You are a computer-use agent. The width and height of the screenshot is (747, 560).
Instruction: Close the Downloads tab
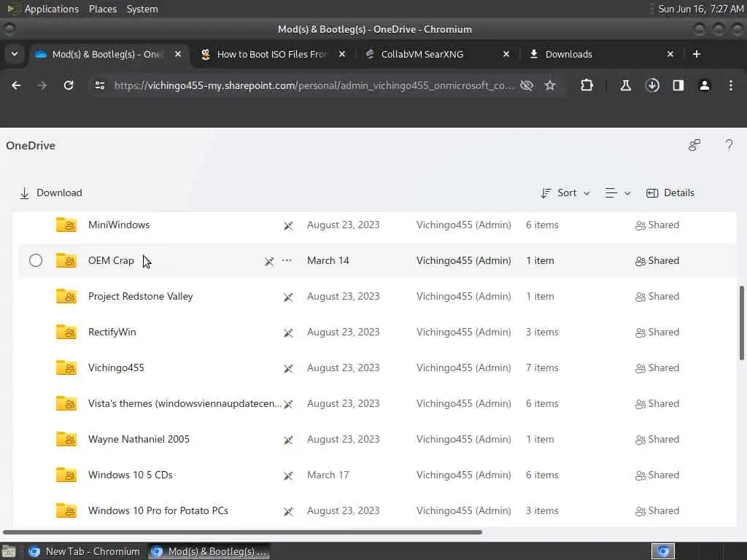coord(670,54)
